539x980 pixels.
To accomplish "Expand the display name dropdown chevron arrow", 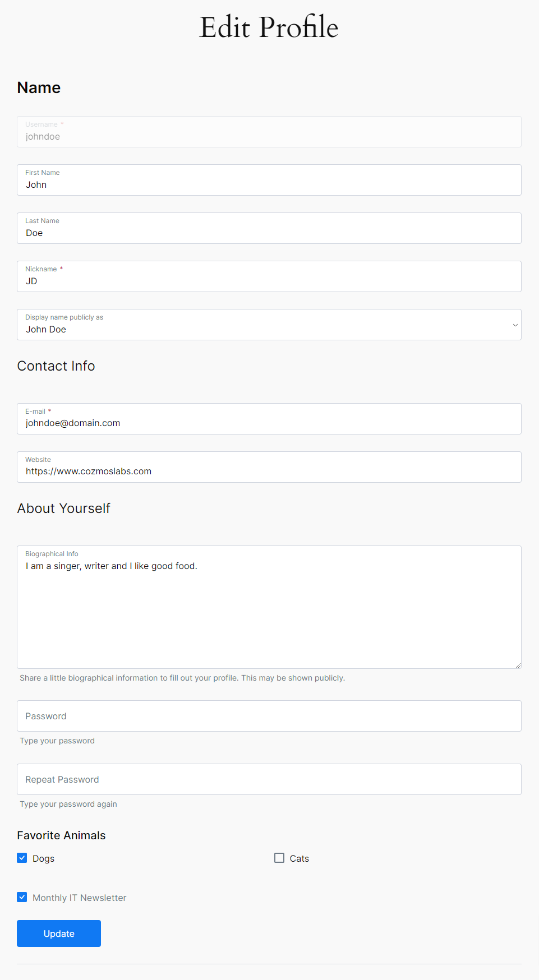I will pyautogui.click(x=515, y=325).
